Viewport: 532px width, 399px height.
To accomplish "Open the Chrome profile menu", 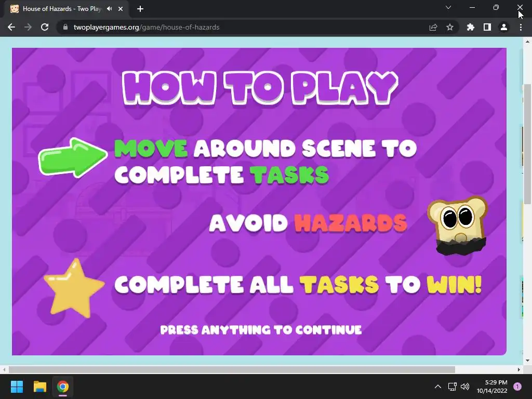I will coord(504,27).
